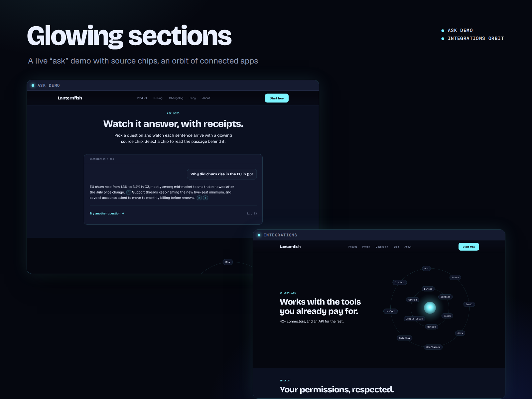The image size is (532, 399).
Task: Click Start free in the Ask Demo window
Action: click(x=277, y=98)
